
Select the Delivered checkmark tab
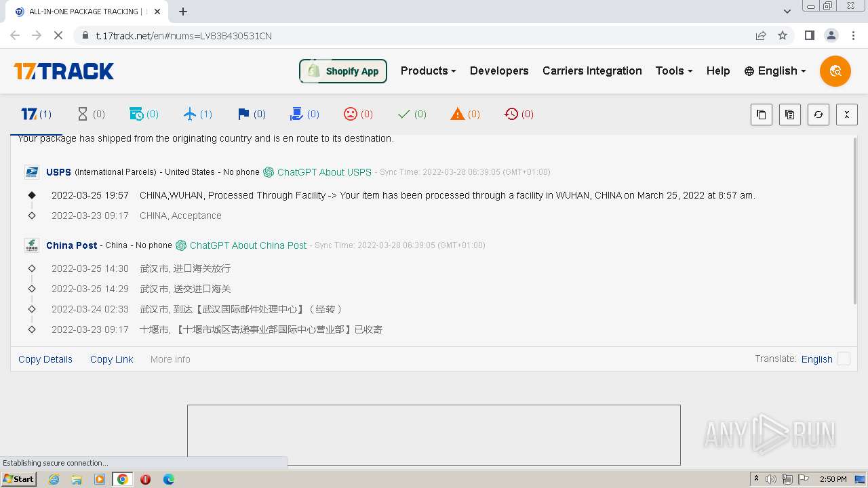412,114
